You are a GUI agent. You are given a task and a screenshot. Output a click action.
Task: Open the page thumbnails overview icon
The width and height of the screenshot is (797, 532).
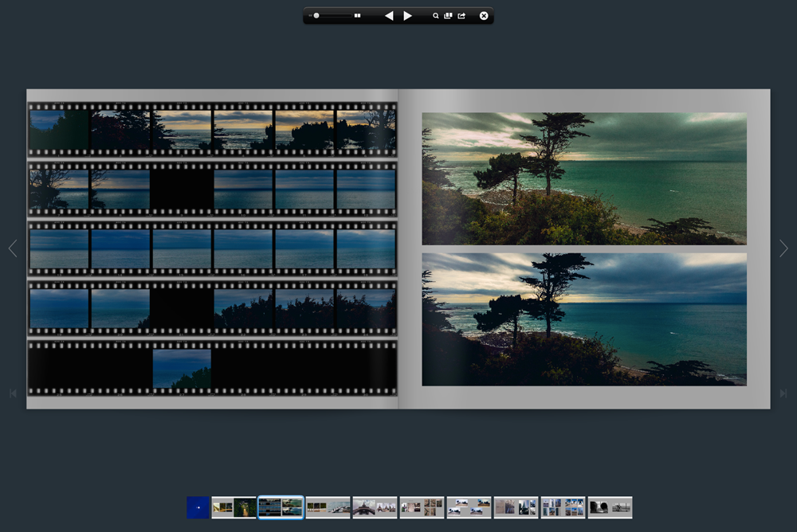(x=448, y=16)
